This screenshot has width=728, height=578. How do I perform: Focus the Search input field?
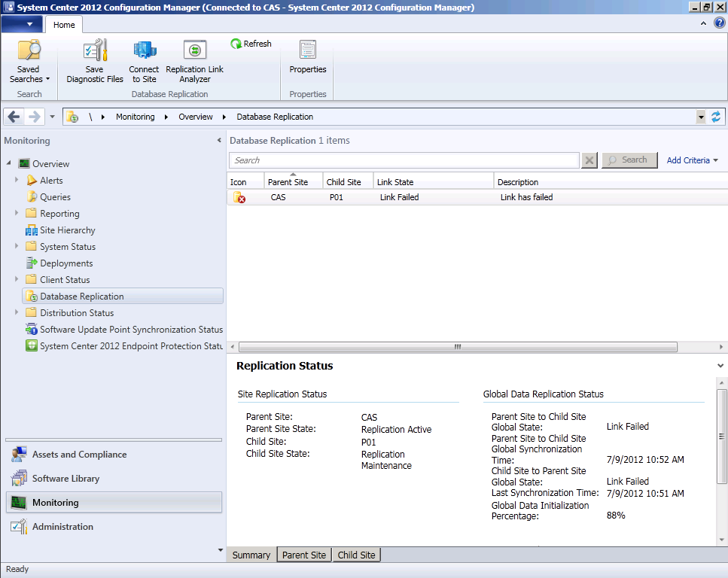[x=404, y=160]
